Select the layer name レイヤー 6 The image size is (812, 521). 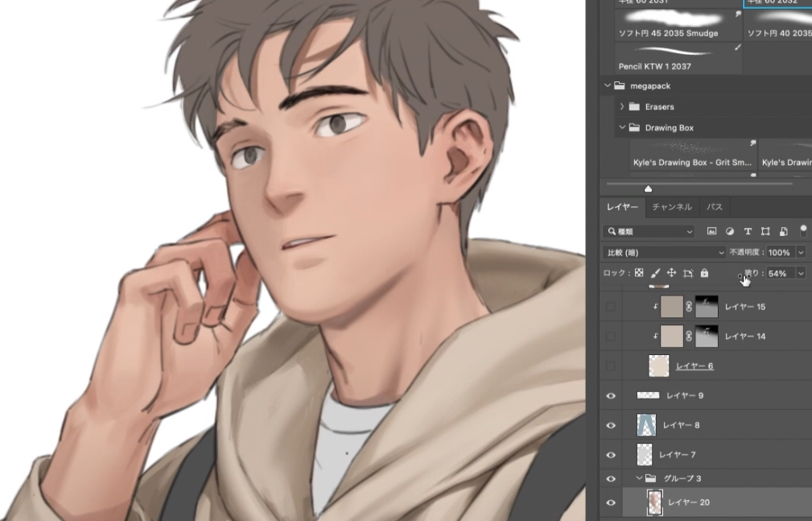click(x=695, y=366)
